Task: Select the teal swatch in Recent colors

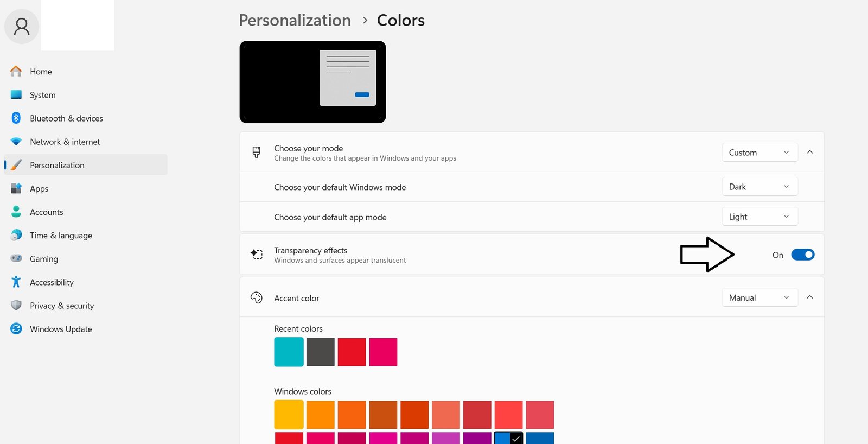Action: pos(289,352)
